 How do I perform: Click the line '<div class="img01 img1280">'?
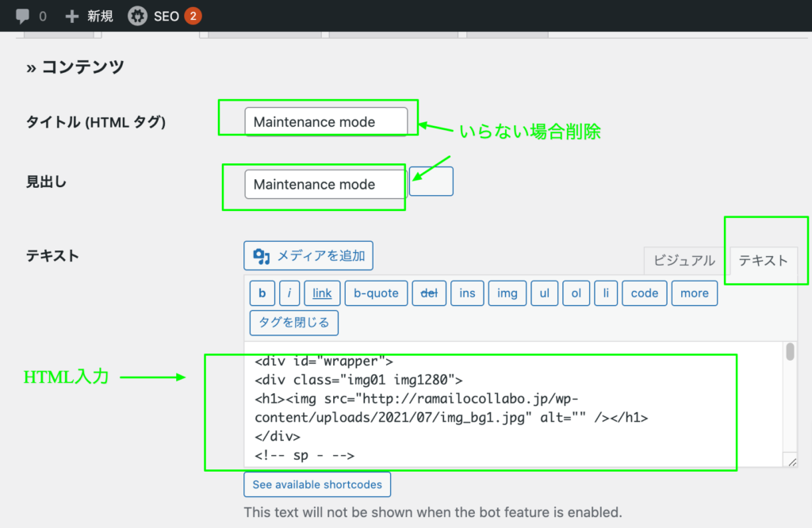[x=358, y=380]
